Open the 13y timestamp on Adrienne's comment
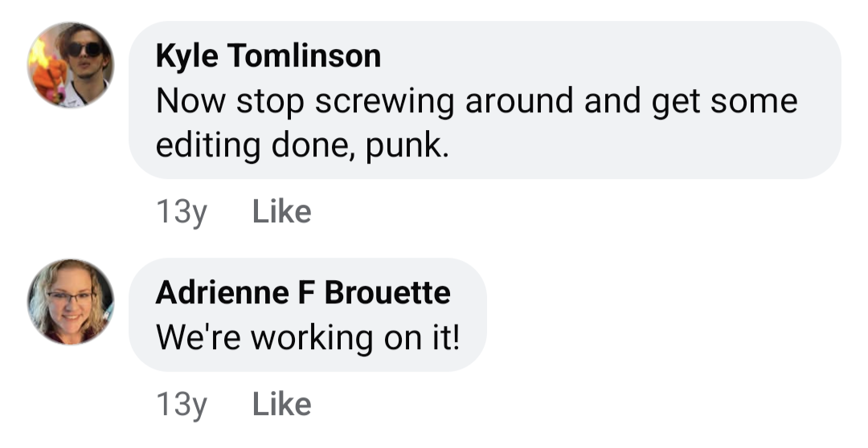868x448 pixels. click(x=182, y=405)
